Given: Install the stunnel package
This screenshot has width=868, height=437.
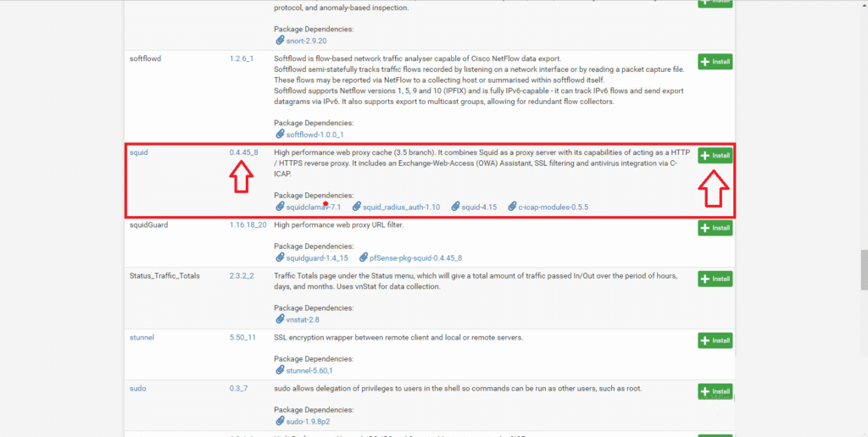Looking at the screenshot, I should 715,340.
